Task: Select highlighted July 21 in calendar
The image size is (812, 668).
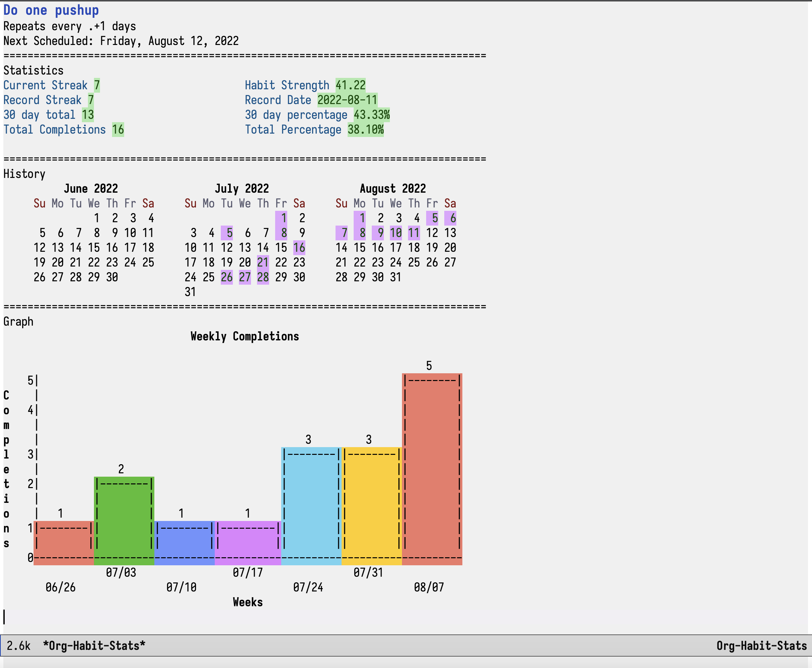Action: [x=263, y=263]
